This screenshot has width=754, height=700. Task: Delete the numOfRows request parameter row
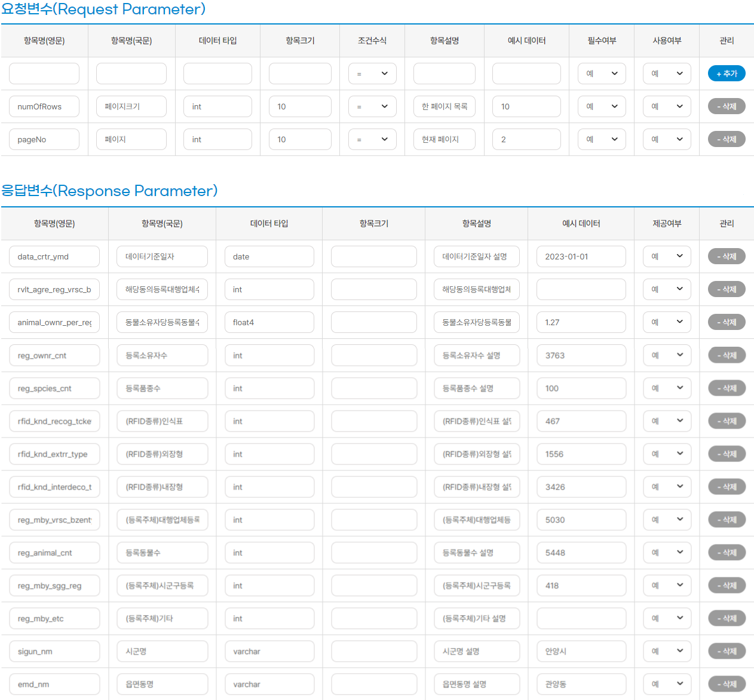(x=727, y=106)
